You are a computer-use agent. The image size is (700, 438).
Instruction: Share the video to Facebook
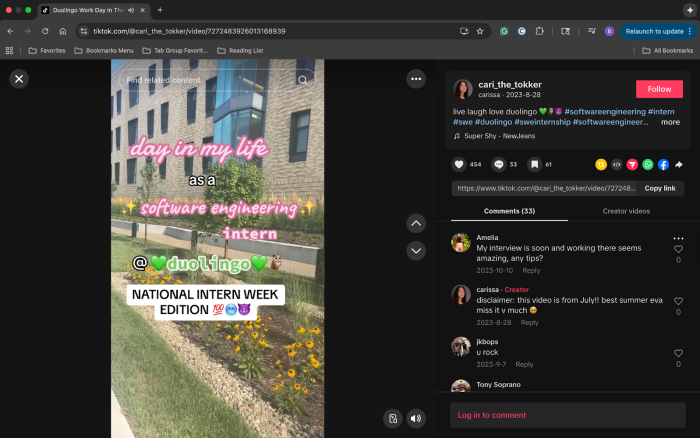663,164
